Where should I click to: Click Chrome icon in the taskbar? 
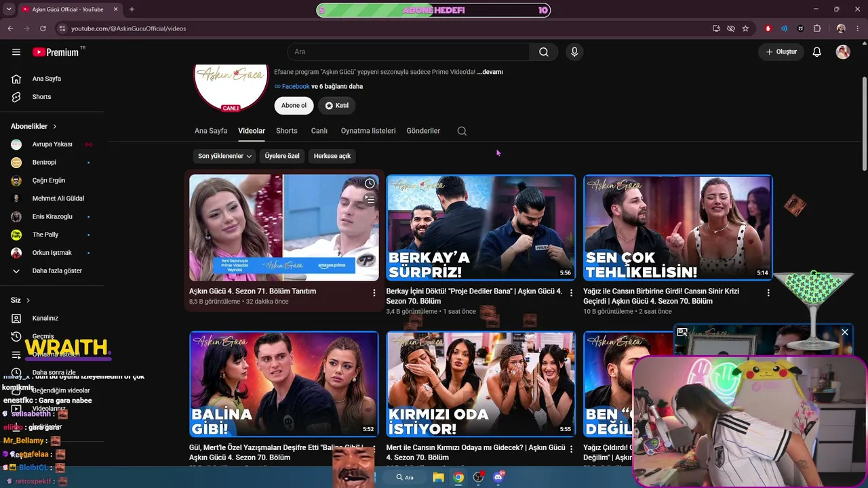pos(458,477)
